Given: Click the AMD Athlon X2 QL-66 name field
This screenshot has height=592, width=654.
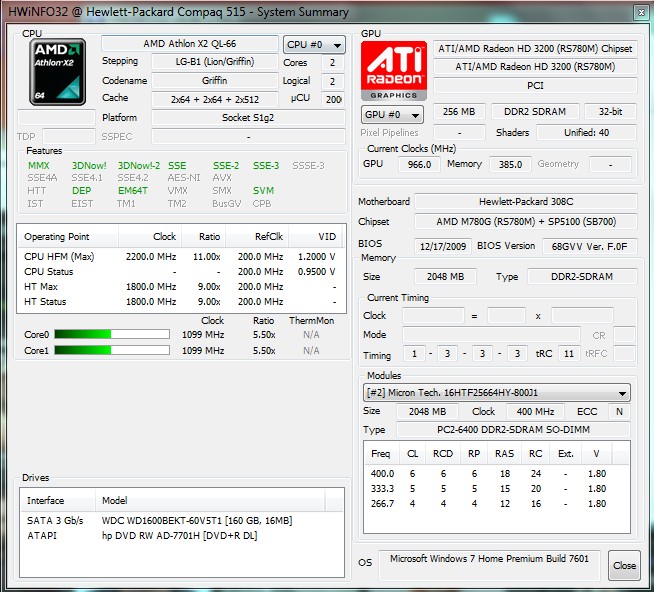Looking at the screenshot, I should (190, 44).
